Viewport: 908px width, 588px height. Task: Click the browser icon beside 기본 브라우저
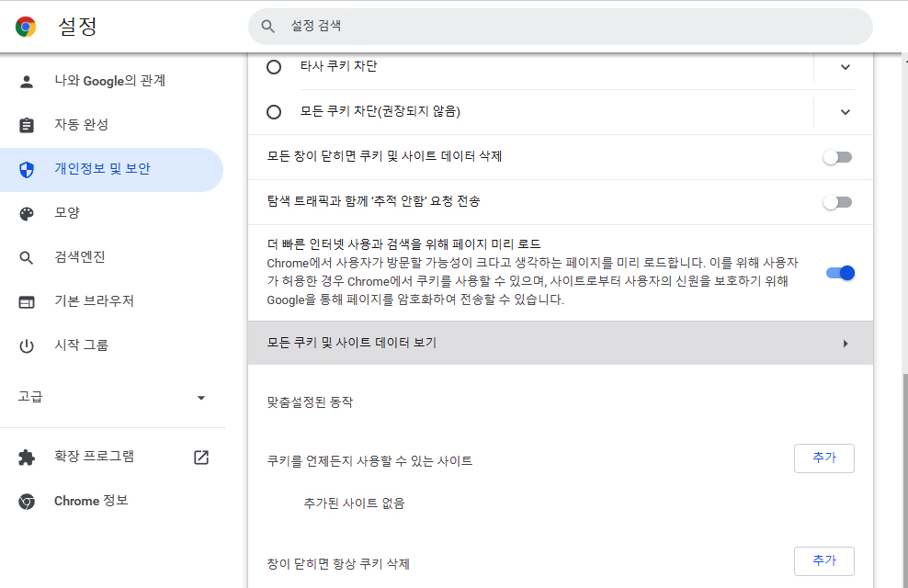pyautogui.click(x=25, y=301)
